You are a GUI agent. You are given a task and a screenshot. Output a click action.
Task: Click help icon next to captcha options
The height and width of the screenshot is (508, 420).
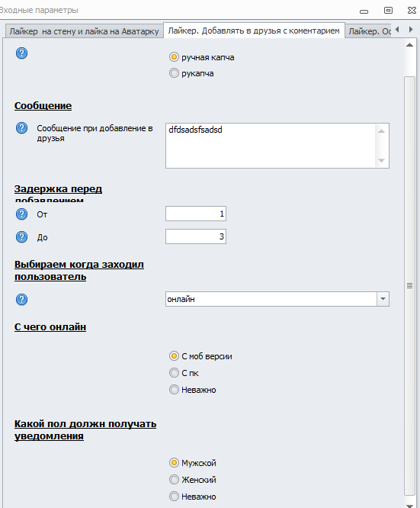(x=21, y=53)
